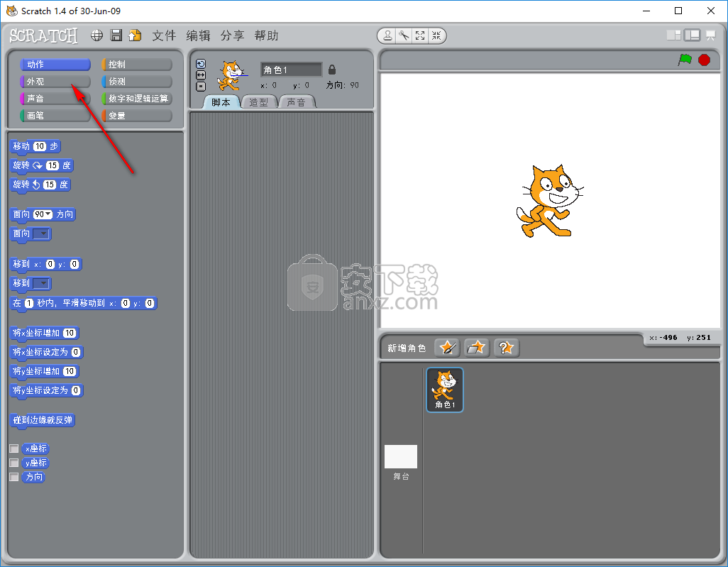728x567 pixels.
Task: Click the 碰到边缘就反弹 block
Action: tap(43, 420)
